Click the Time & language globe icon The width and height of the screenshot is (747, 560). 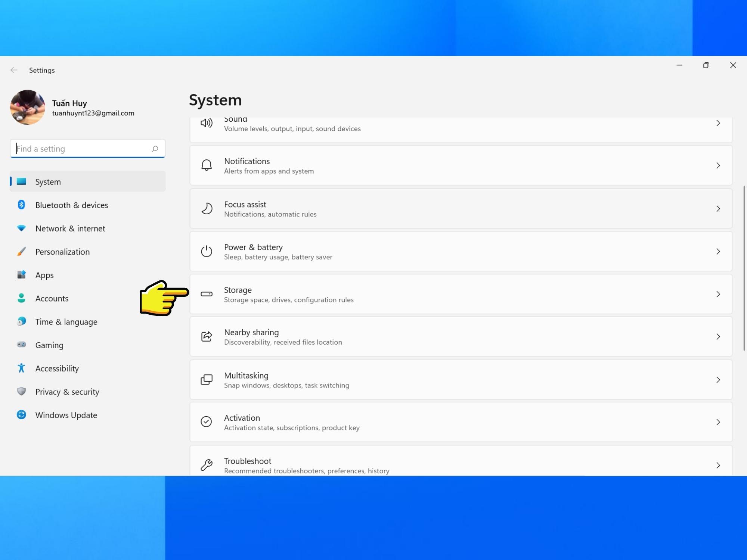[22, 321]
